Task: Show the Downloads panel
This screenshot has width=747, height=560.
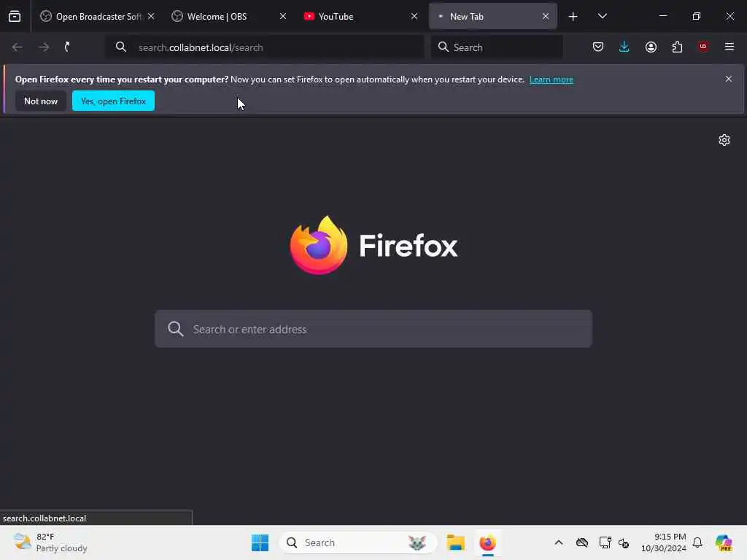Action: coord(624,47)
